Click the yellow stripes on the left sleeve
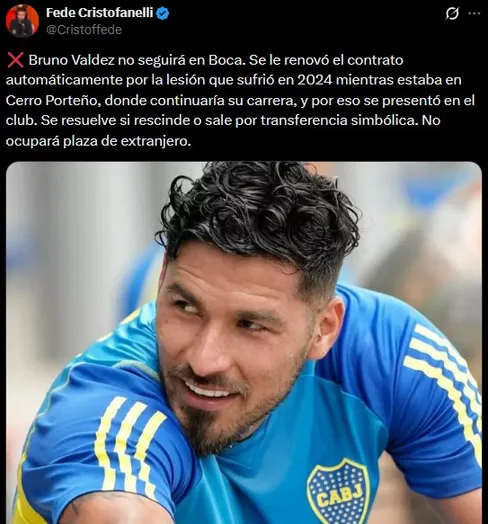Screen dimensions: 488x524 [x=129, y=444]
